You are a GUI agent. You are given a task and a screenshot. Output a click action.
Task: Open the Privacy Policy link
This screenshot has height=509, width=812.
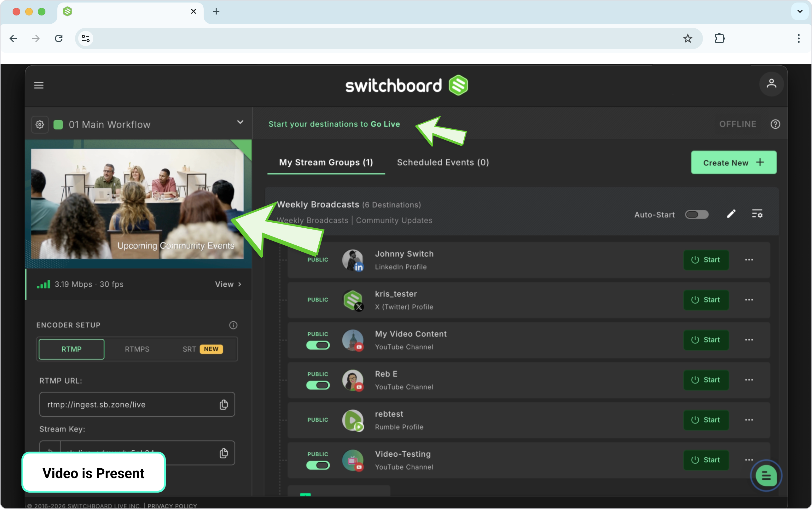coord(172,506)
